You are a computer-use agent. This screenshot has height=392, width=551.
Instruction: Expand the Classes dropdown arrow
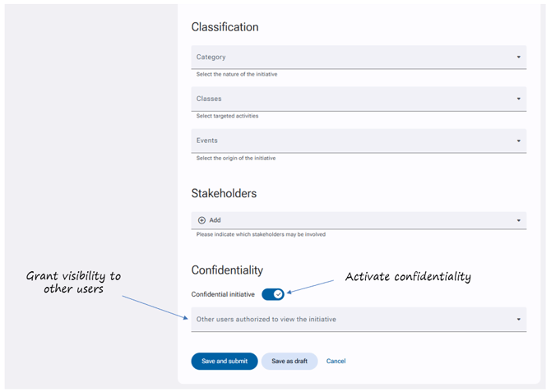click(x=519, y=99)
